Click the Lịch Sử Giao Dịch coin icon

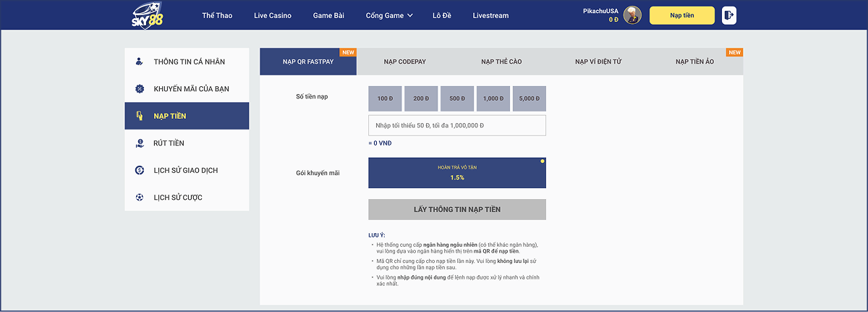point(140,170)
